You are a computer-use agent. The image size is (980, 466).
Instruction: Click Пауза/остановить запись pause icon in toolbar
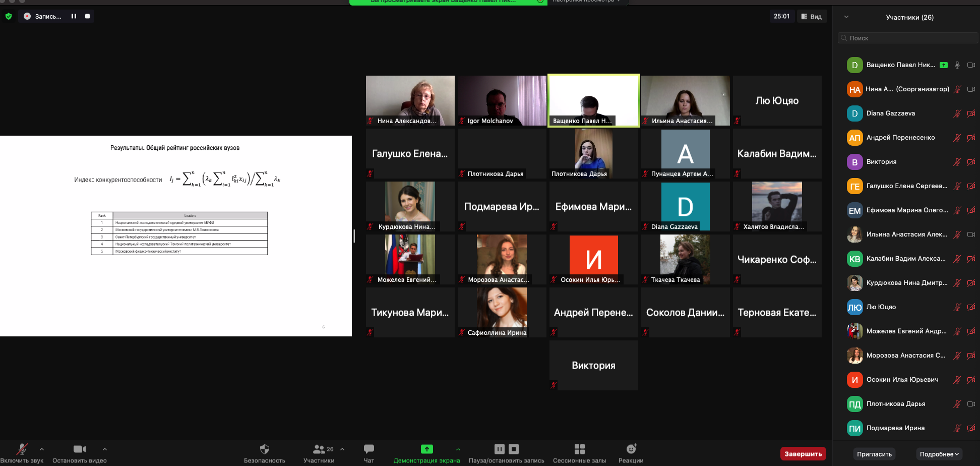[500, 449]
